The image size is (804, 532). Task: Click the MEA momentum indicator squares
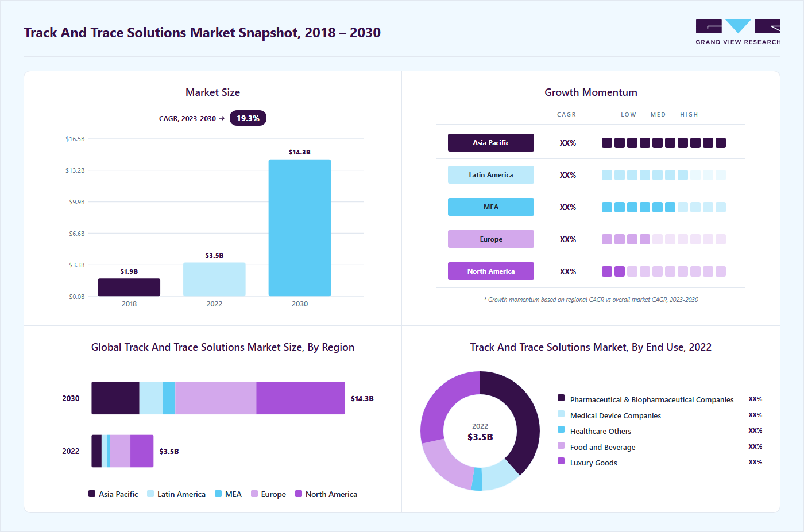coord(664,207)
